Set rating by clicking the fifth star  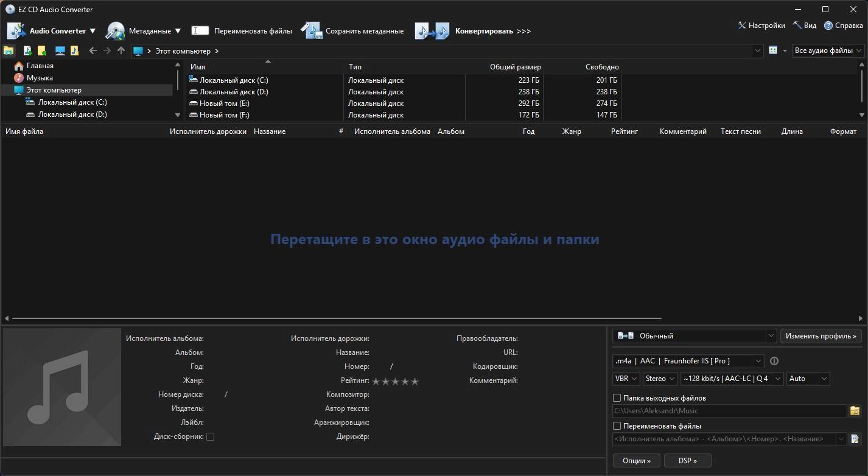pos(415,382)
